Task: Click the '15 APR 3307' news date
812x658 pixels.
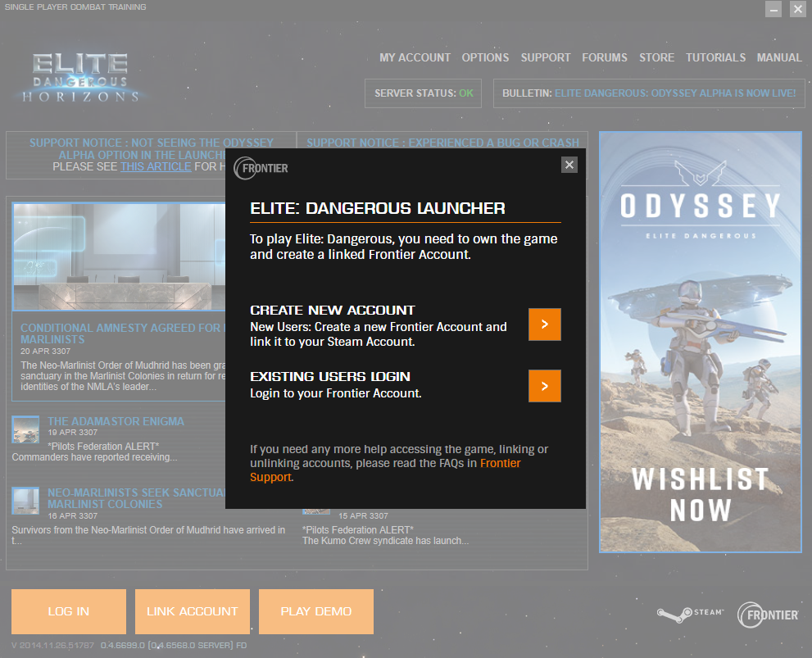Action: pos(363,515)
